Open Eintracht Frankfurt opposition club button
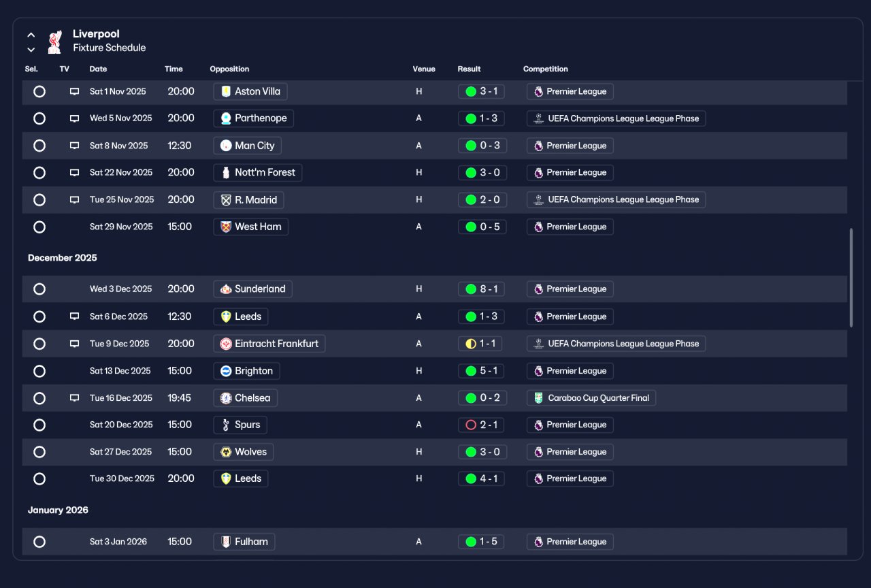The width and height of the screenshot is (871, 588). tap(269, 344)
